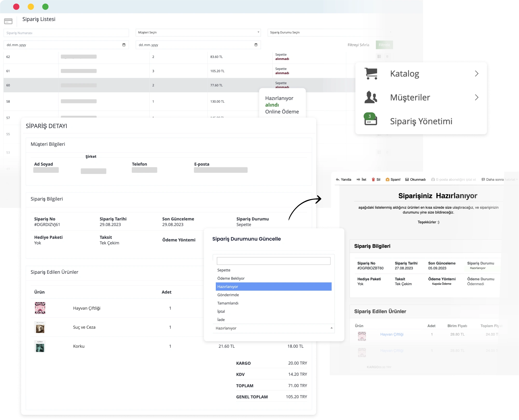The image size is (519, 420).
Task: Click the İlet forward button in email
Action: coord(361,179)
